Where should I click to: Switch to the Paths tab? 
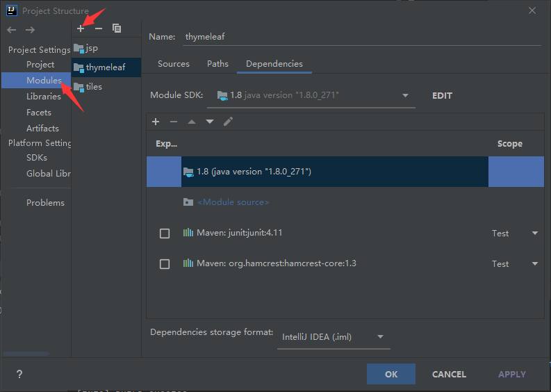(217, 64)
